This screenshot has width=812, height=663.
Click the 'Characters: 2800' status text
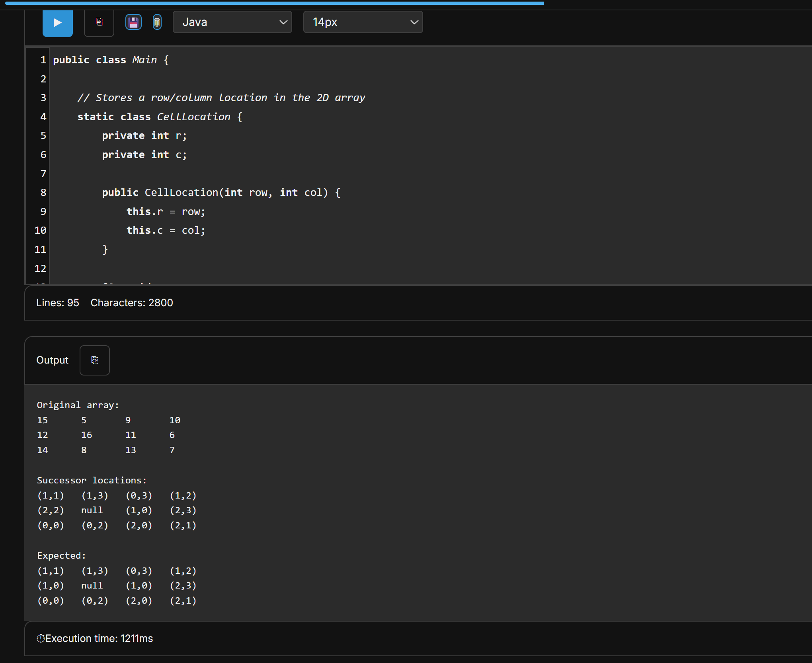point(132,303)
